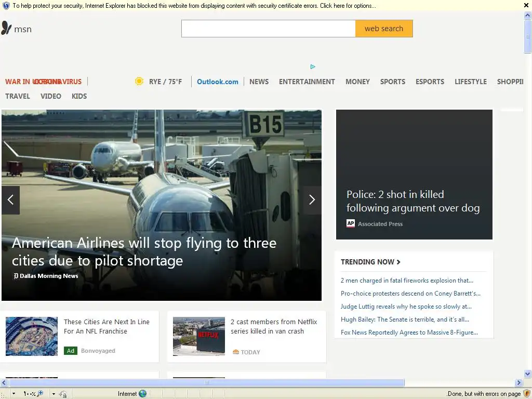Open the War in Ukraine / Coronavirus link
Screen dimensions: 532x399
(44, 82)
